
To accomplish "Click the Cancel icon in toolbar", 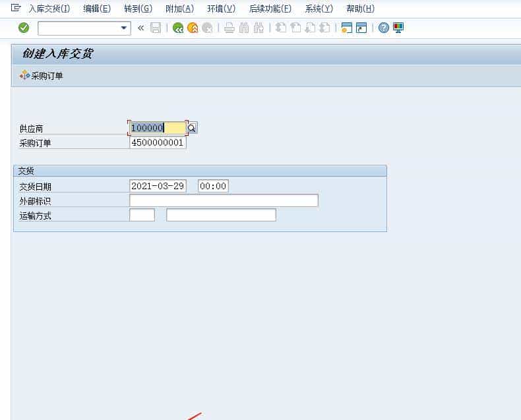I will [x=207, y=28].
